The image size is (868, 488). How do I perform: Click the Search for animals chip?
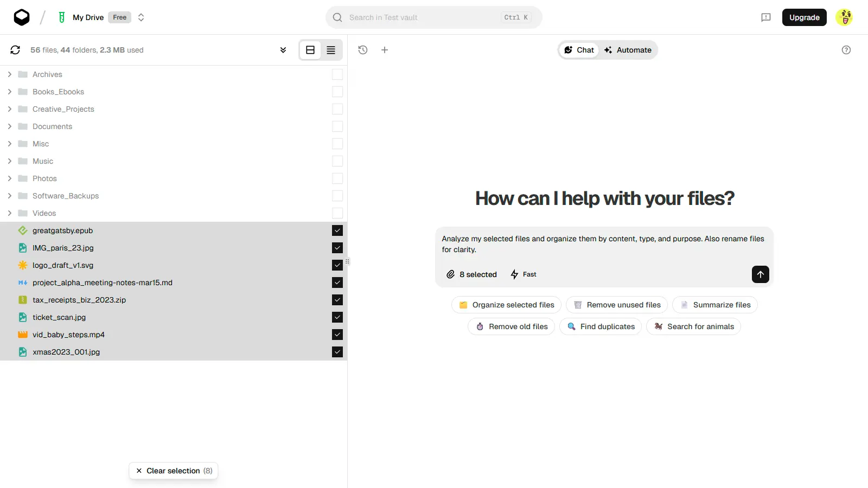694,326
